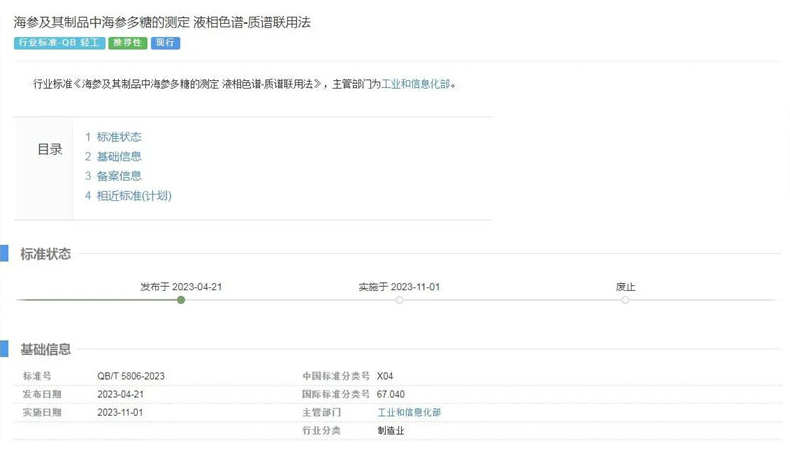Open 相近标准(计划) in the table of contents
The image size is (790, 452).
134,196
